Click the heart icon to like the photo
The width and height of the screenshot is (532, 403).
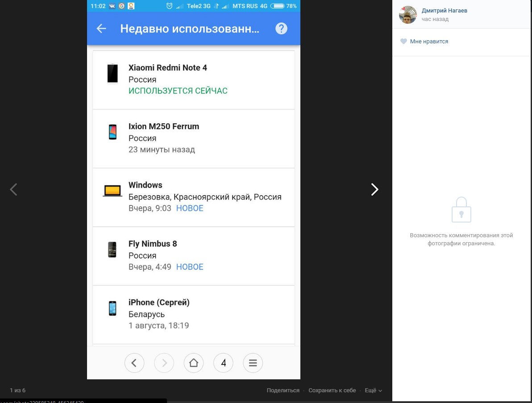[403, 42]
